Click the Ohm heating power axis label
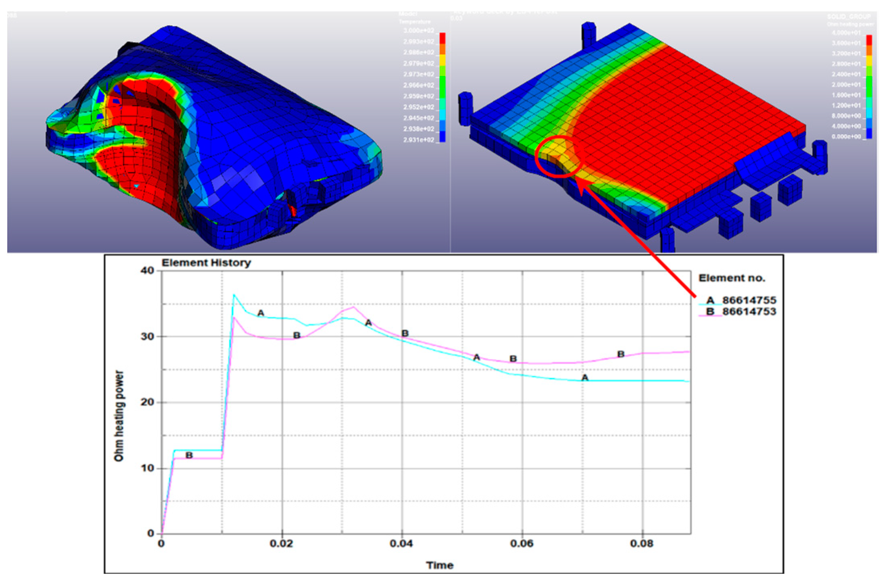The width and height of the screenshot is (885, 588). click(119, 416)
